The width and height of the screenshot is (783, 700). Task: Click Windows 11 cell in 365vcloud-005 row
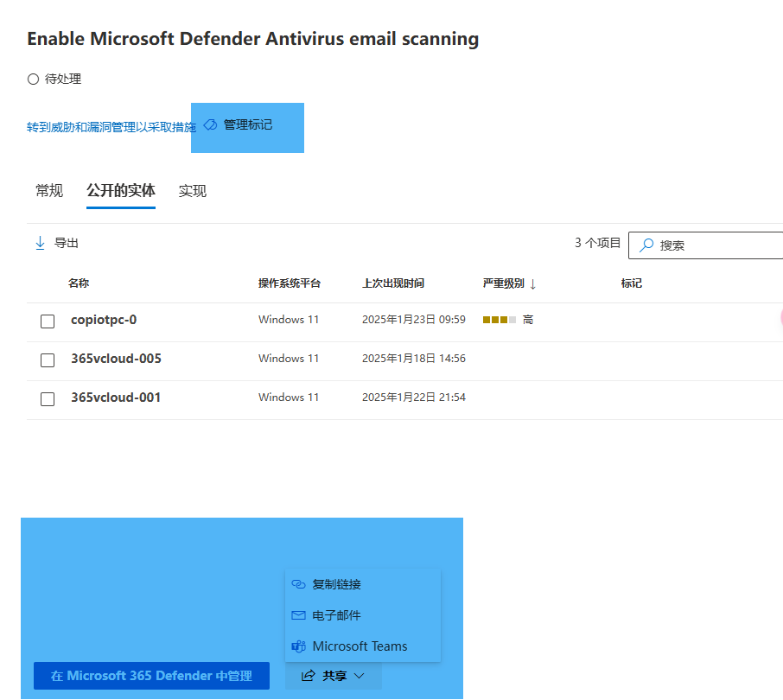coord(289,359)
